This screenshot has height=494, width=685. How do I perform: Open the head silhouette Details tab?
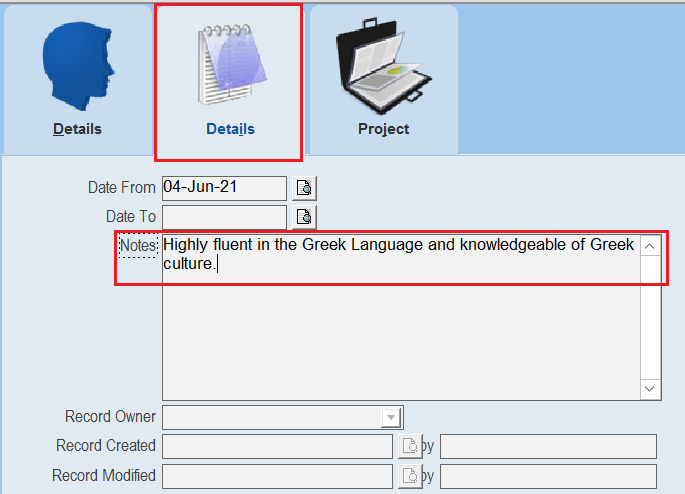click(77, 81)
